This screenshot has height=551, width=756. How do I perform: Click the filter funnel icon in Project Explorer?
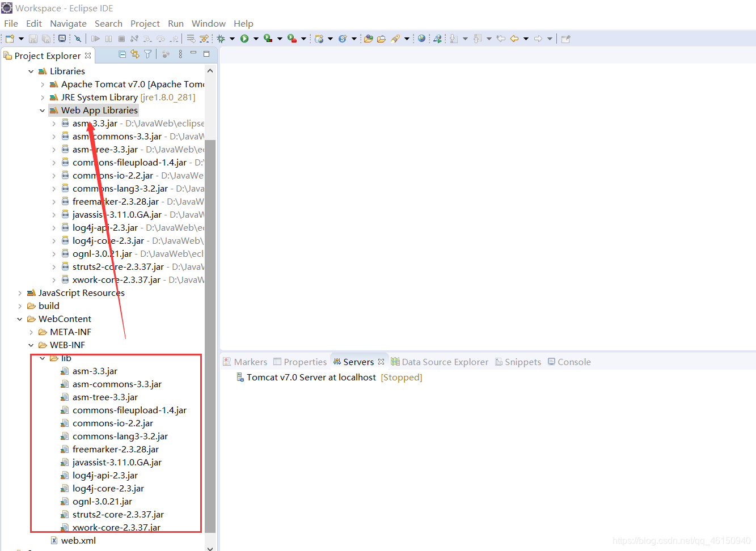[147, 54]
